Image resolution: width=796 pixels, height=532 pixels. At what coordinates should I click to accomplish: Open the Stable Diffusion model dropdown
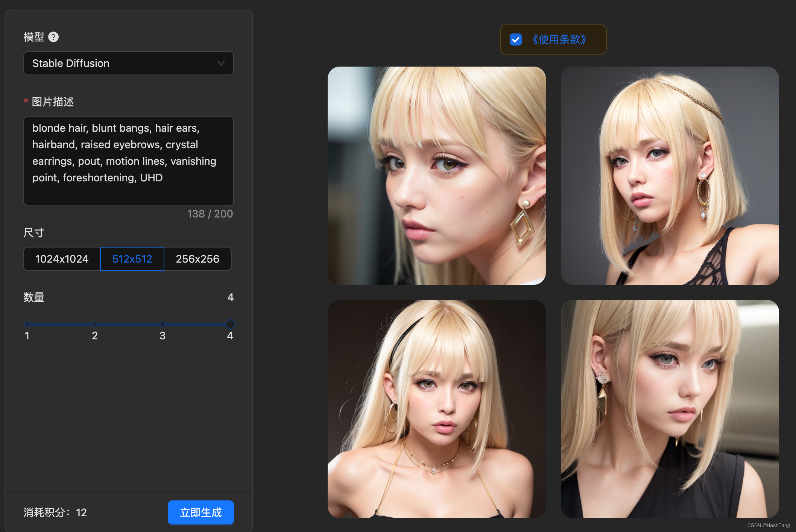click(x=129, y=63)
